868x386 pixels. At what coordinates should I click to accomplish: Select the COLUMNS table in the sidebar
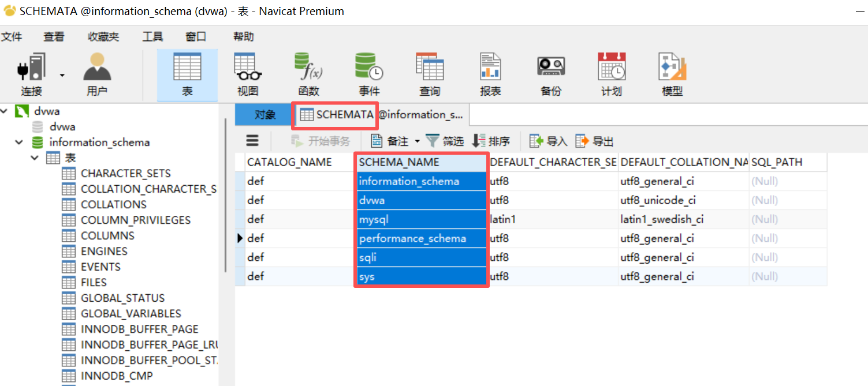coord(107,235)
